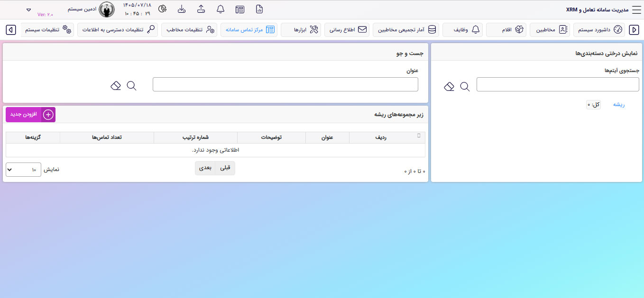
Task: Sort table by تعداد تماس‌ها column
Action: 107,137
